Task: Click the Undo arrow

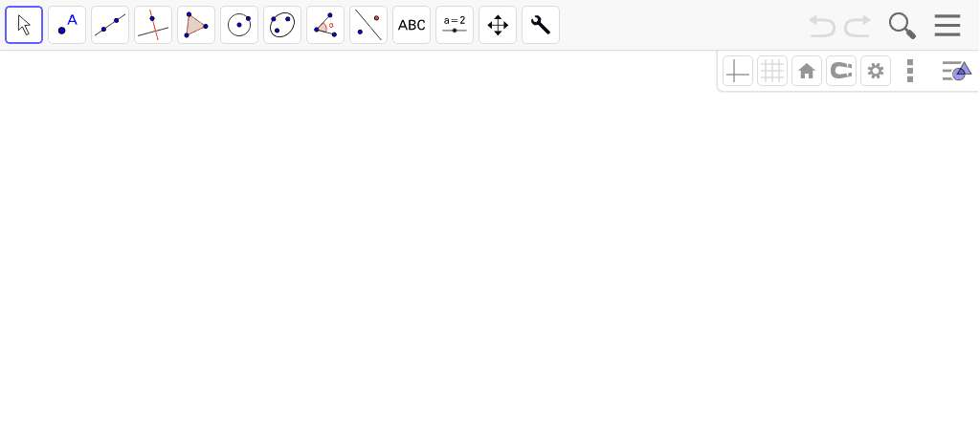Action: coord(822,26)
